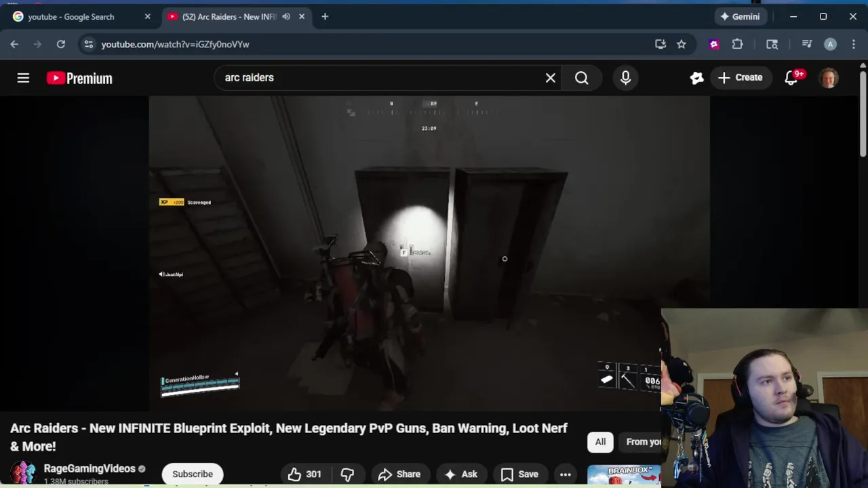Open the Chrome three-dot menu
868x488 pixels.
[853, 44]
